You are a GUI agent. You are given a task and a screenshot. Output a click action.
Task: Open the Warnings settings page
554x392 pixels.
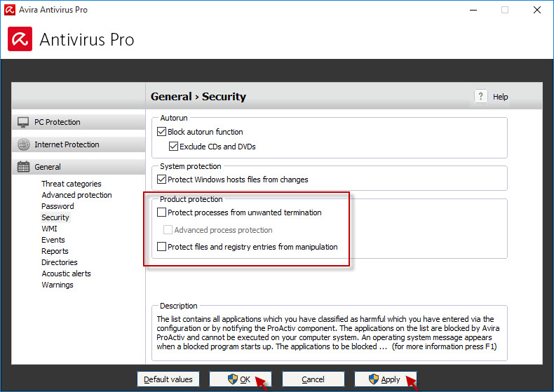click(x=58, y=285)
